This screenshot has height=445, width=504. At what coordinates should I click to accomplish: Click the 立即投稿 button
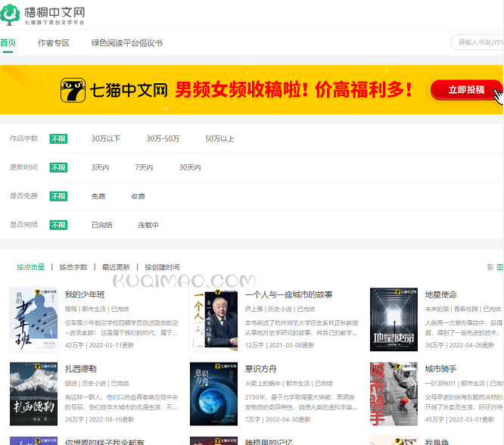(466, 90)
